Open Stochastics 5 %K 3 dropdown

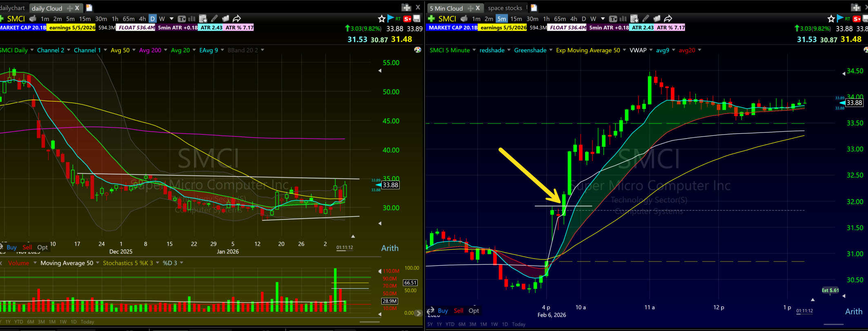157,263
